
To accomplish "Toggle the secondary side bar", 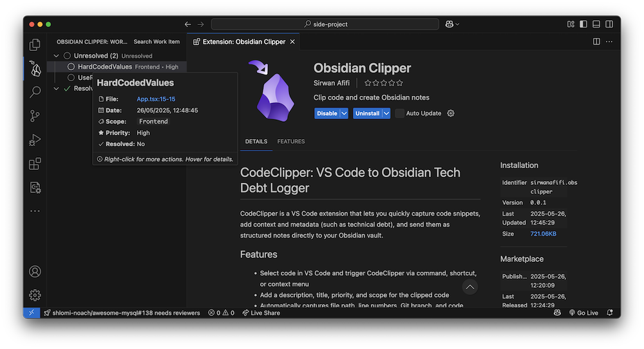I will [x=609, y=24].
